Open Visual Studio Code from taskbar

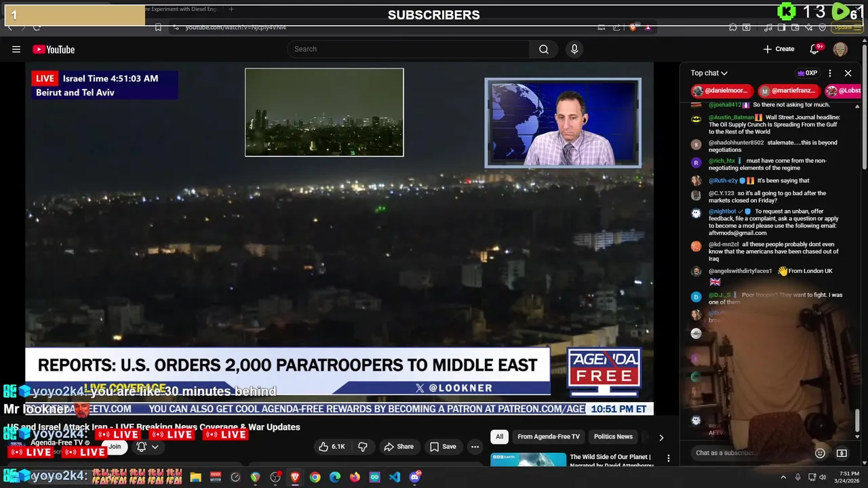(395, 477)
